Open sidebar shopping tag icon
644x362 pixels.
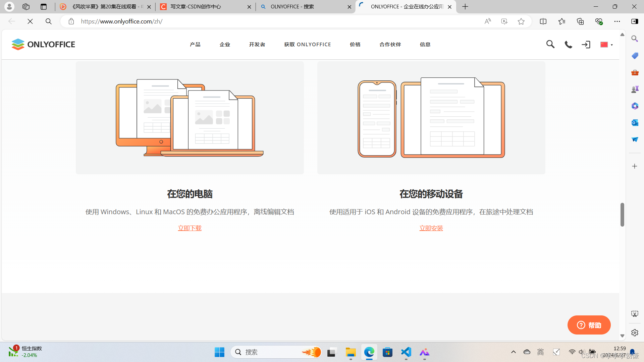[x=635, y=56]
